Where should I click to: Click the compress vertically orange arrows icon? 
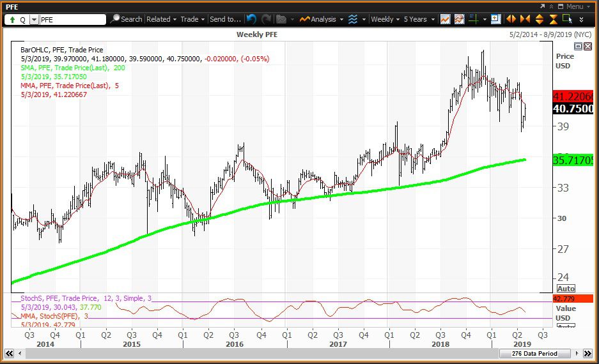(x=553, y=19)
